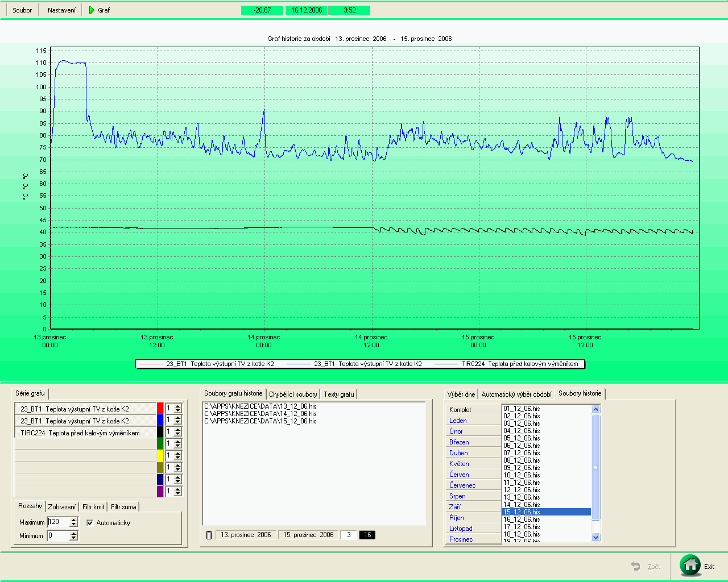Viewport: 728px width, 582px height.
Task: Click the yellow series color swatch
Action: [160, 455]
